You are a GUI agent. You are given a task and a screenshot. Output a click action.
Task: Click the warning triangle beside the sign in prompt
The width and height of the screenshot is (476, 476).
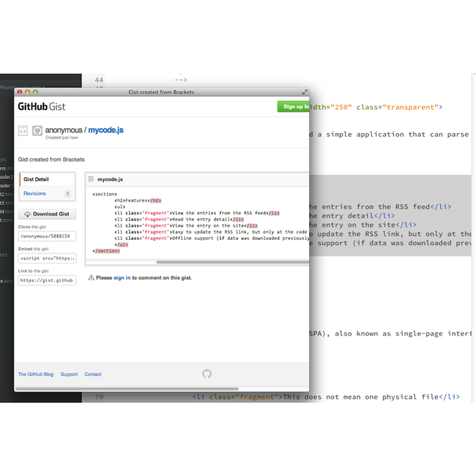point(91,277)
